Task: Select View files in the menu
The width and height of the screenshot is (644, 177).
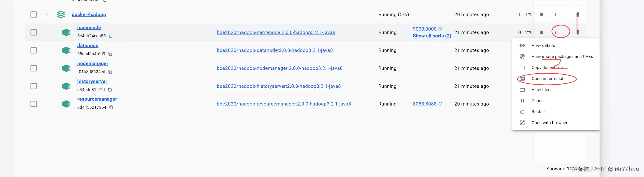Action: 540,90
